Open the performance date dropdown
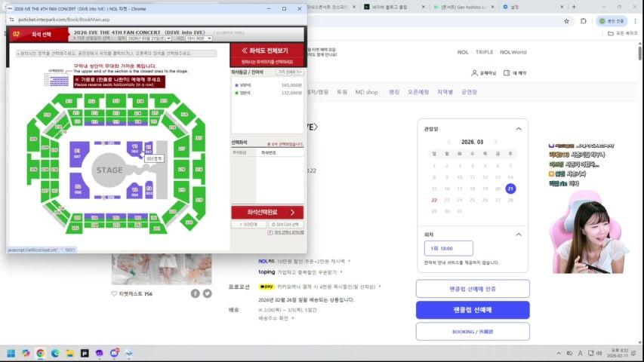Screen dimensions: 644x362 (x=149, y=38)
